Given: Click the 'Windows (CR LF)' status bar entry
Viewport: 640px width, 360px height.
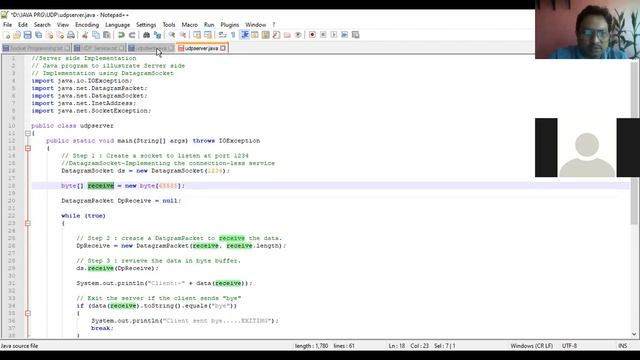Looking at the screenshot, I should point(531,346).
